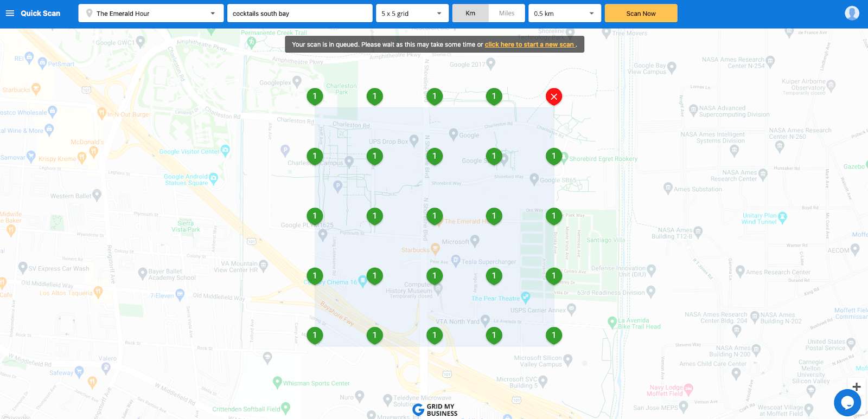The height and width of the screenshot is (419, 868).
Task: Click the 'cocktails south bay' keyword field
Action: 299,13
